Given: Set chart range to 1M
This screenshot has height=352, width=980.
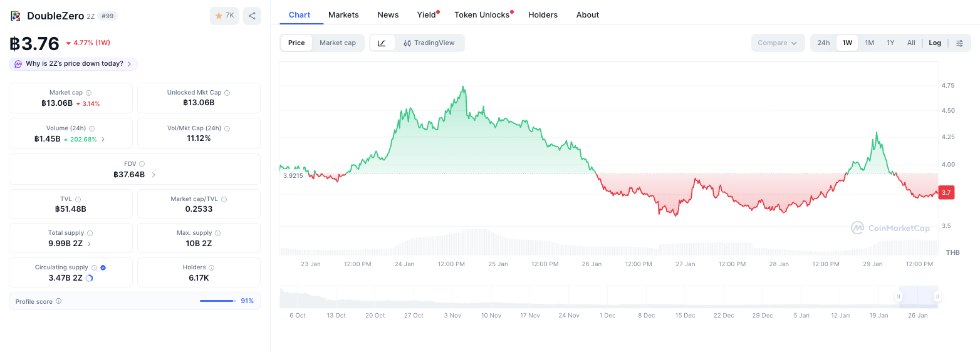Looking at the screenshot, I should (x=869, y=43).
